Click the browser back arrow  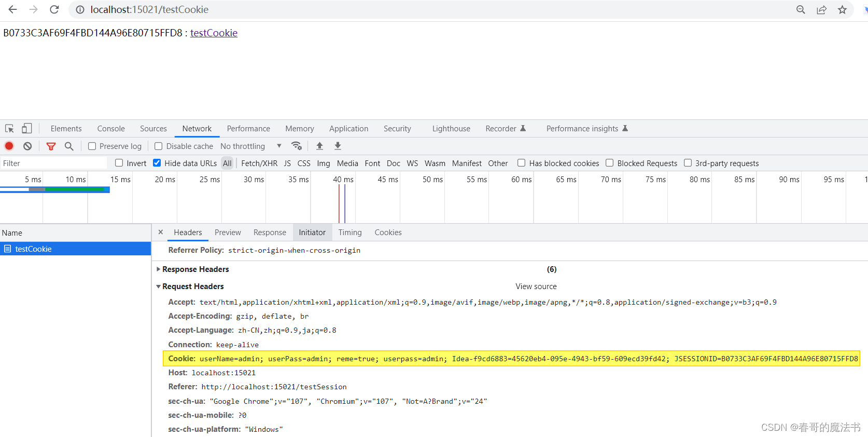(13, 9)
